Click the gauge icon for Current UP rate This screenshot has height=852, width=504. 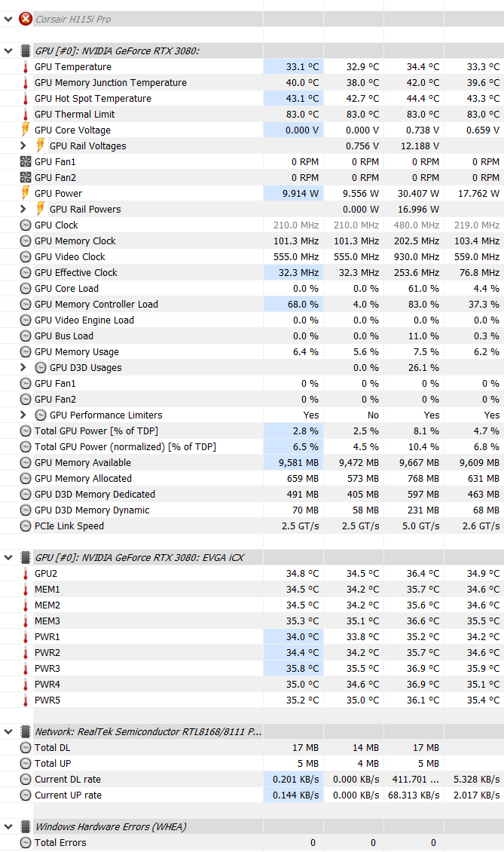click(x=26, y=795)
